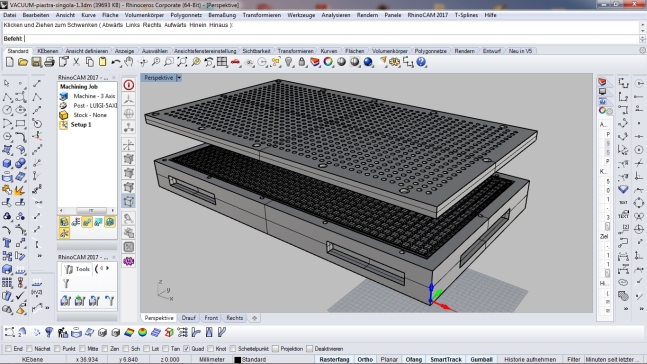Viewport: 647px width, 364px height.
Task: Click the New file icon
Action: (9, 62)
